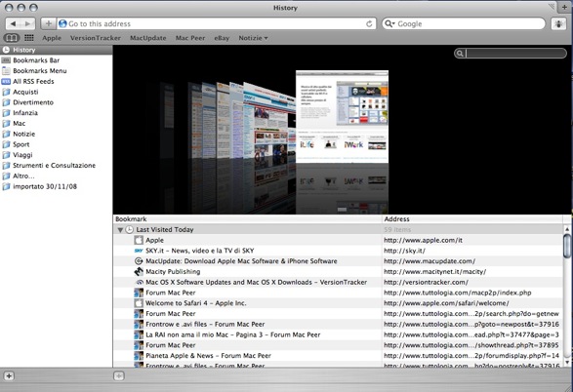
Task: Open Google search engine dropdown
Action: 389,23
